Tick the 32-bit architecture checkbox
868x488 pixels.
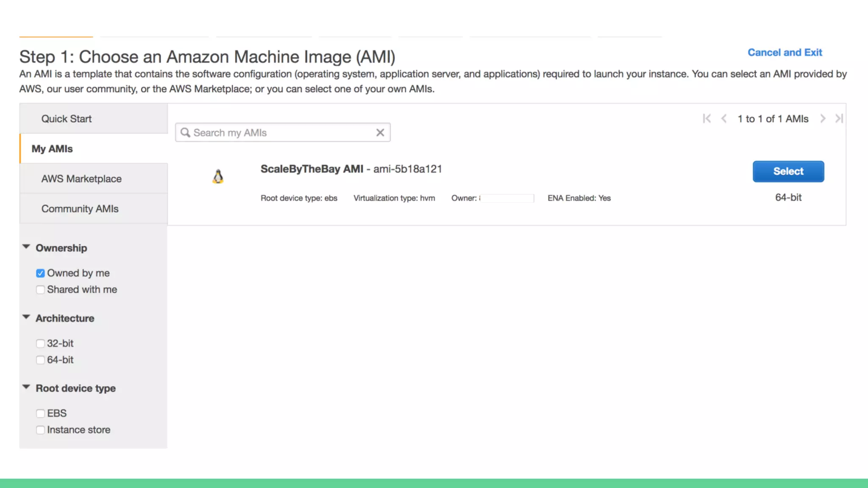click(40, 344)
